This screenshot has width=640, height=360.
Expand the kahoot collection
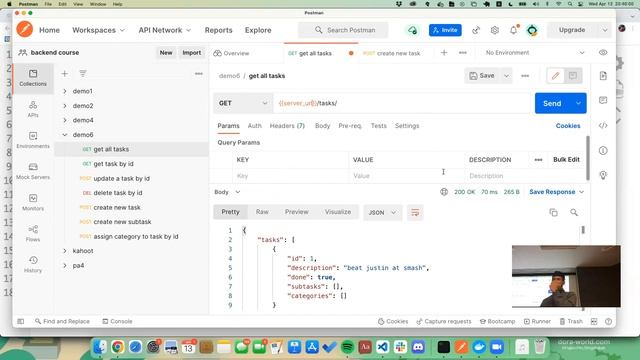point(65,251)
